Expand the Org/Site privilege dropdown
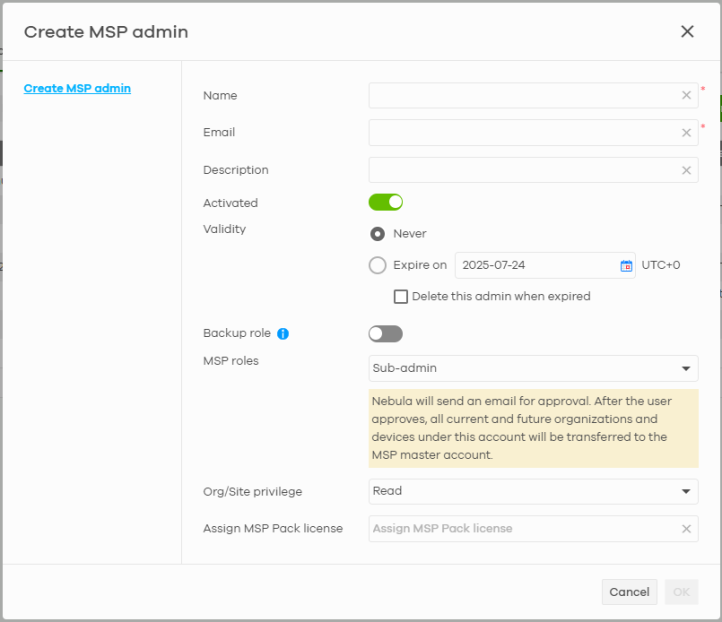Image resolution: width=722 pixels, height=622 pixels. 533,492
